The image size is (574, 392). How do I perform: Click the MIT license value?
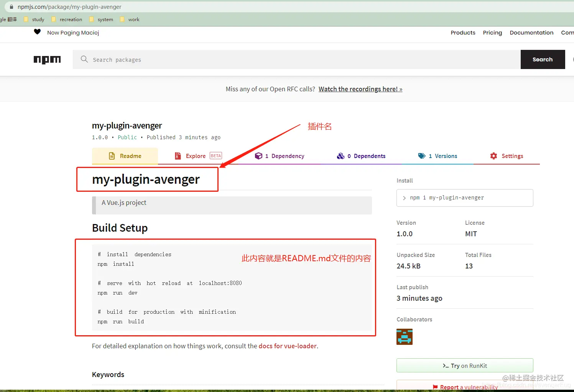(471, 234)
